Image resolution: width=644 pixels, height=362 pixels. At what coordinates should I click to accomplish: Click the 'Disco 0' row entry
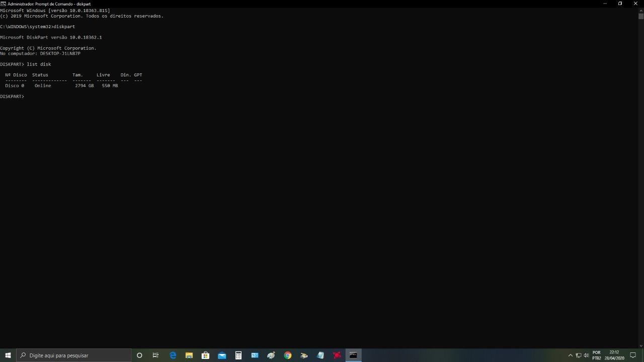(x=15, y=86)
